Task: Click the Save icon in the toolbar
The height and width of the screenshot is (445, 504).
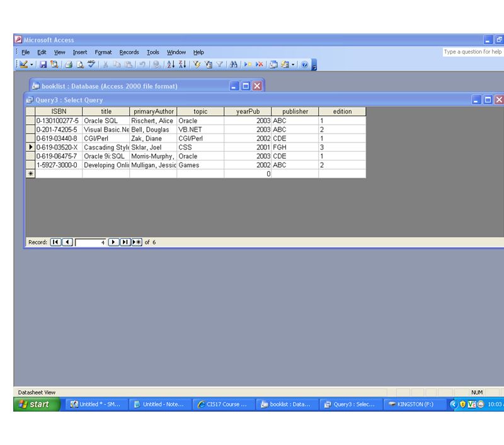Action: click(x=43, y=65)
